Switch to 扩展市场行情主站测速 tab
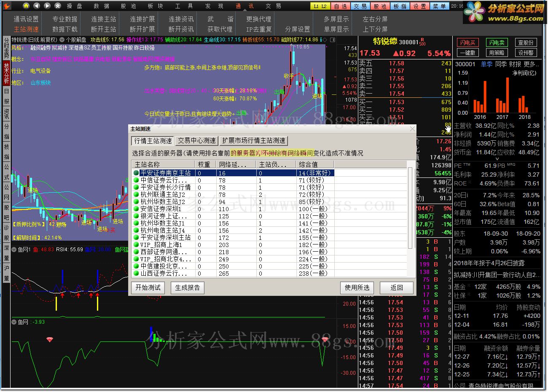 [x=254, y=140]
